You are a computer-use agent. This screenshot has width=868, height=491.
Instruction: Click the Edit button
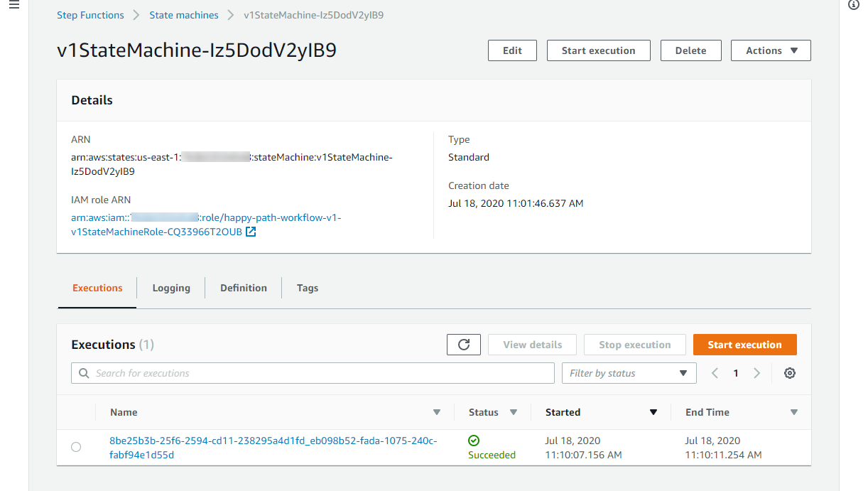tap(512, 50)
